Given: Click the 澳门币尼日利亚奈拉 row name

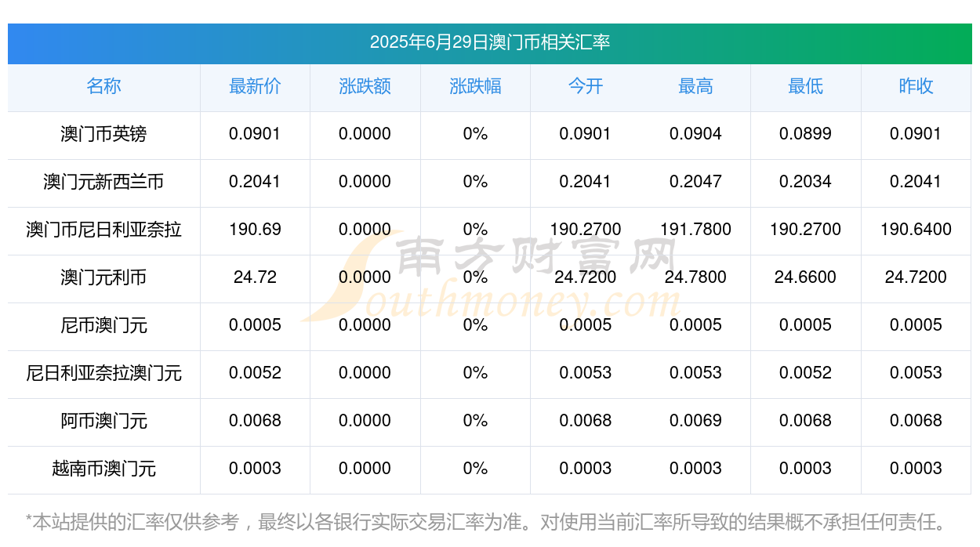Looking at the screenshot, I should click(103, 230).
